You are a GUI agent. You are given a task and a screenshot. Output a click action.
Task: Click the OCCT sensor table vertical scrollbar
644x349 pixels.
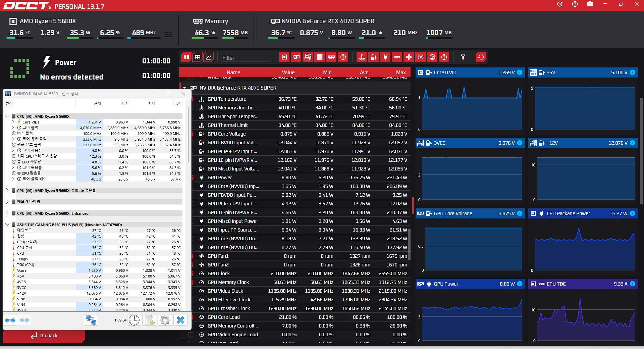coord(409,245)
